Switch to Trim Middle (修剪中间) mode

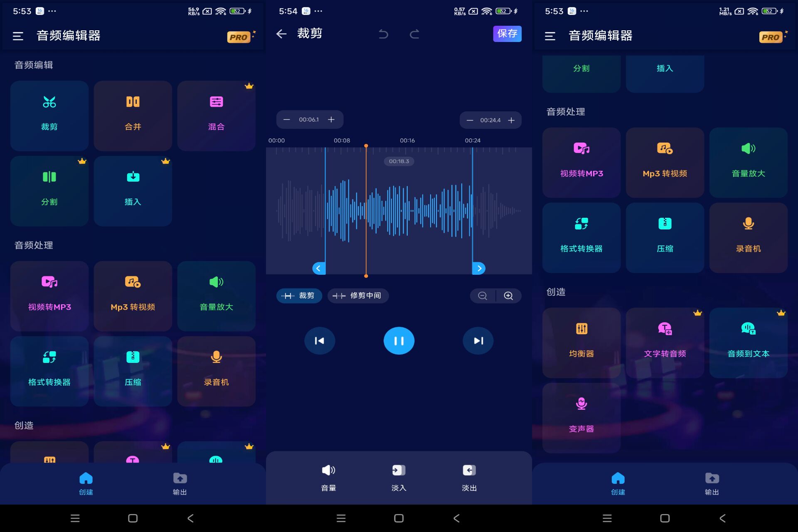point(358,296)
